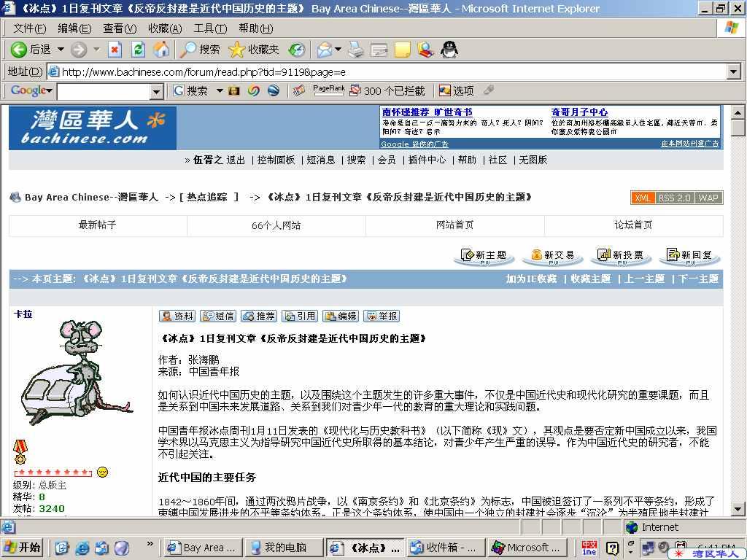This screenshot has height=560, width=747.
Task: Click the RSS 2.0 feed button
Action: 674,198
